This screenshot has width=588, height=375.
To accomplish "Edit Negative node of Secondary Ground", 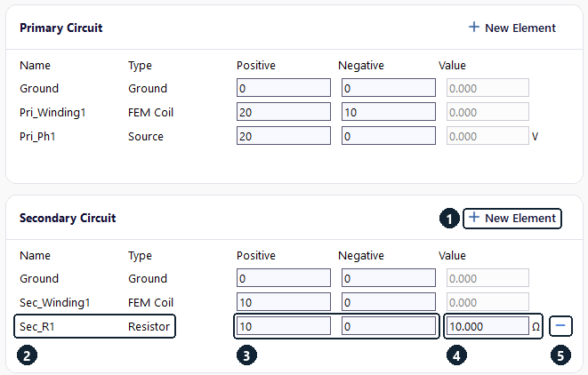I will [389, 278].
